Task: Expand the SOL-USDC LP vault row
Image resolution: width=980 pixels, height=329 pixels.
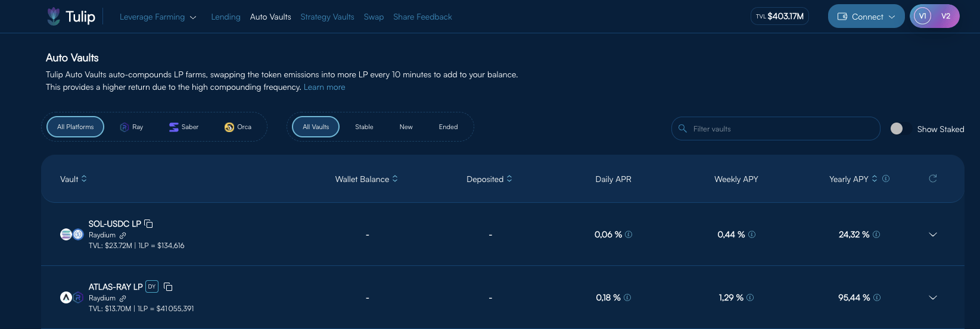Action: [933, 234]
